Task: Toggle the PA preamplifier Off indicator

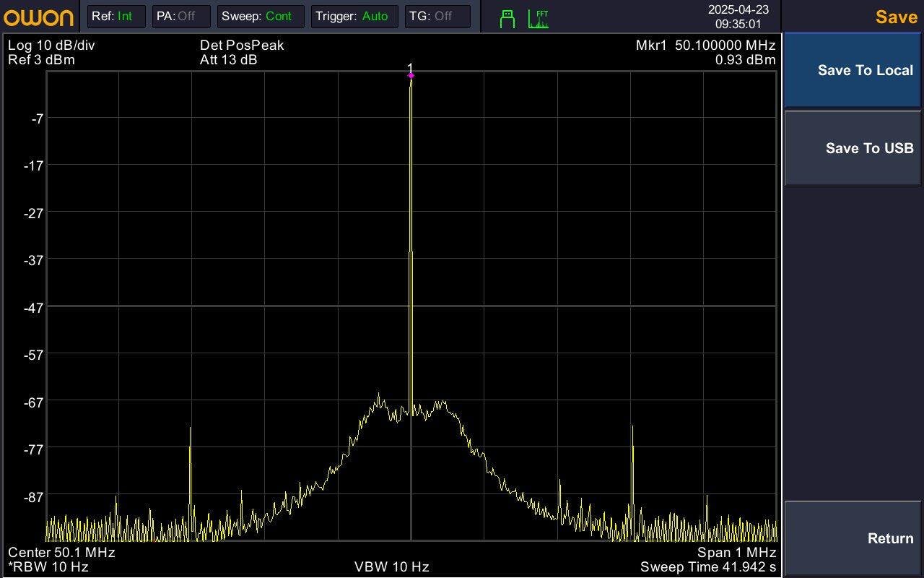Action: [x=180, y=16]
